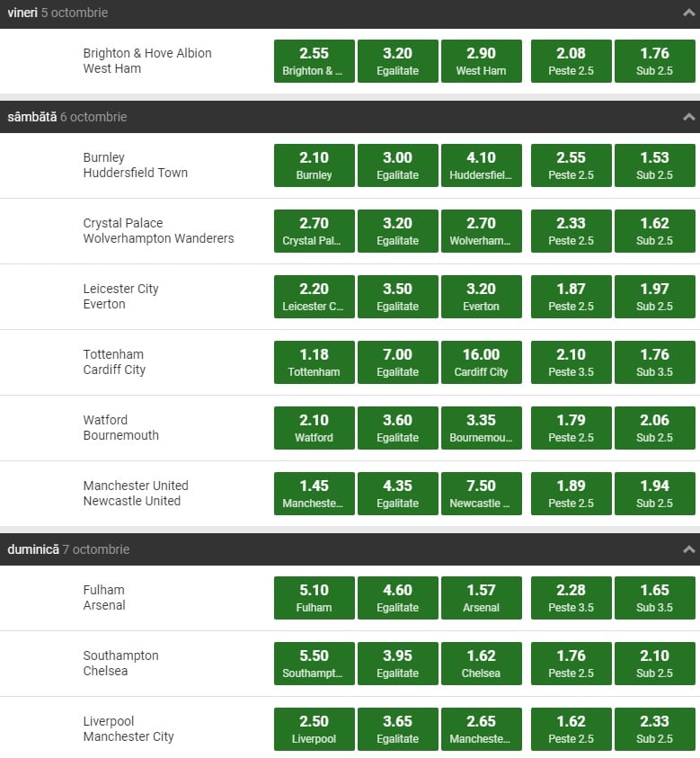Choose Newcastle win at 7.50
Image resolution: width=700 pixels, height=758 pixels.
(x=481, y=494)
